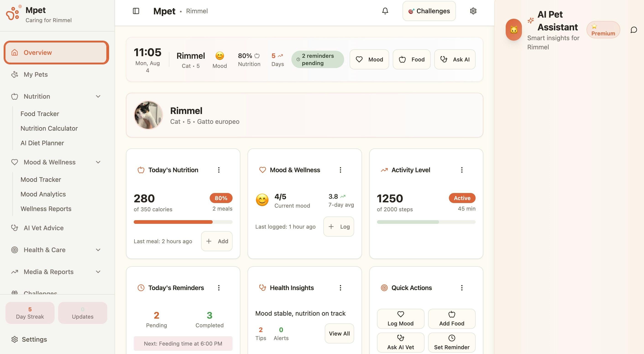Image resolution: width=644 pixels, height=354 pixels.
Task: Click the target icon in Quick Actions header
Action: (x=384, y=288)
